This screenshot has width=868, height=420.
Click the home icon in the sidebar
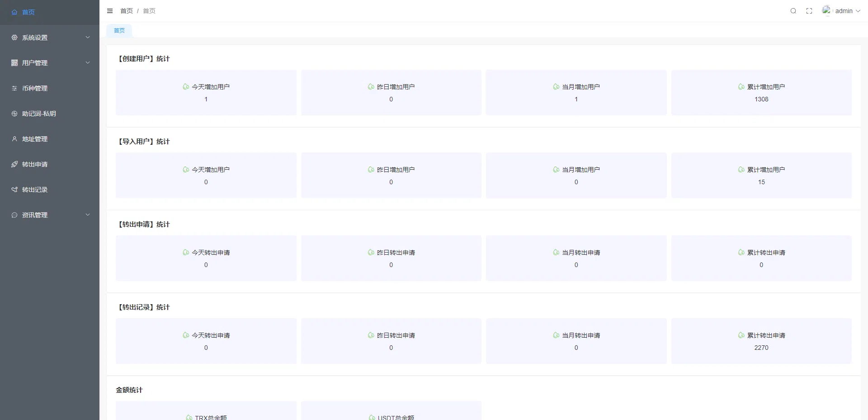tap(14, 12)
